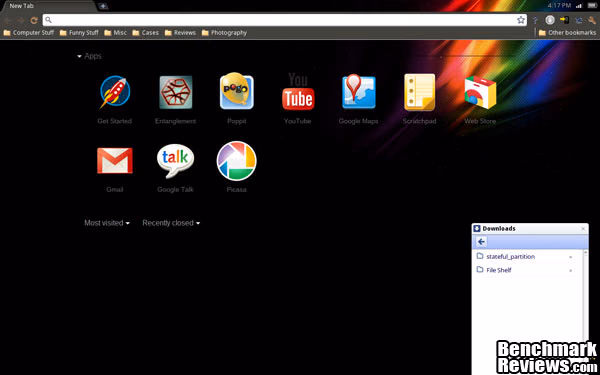
Task: Click the address bar search field
Action: point(285,20)
